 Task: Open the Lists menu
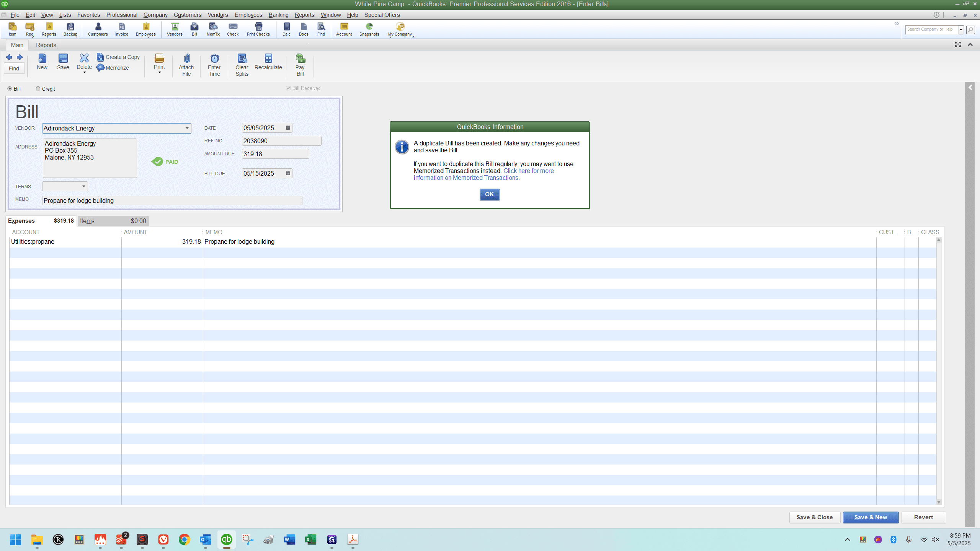[x=65, y=15]
